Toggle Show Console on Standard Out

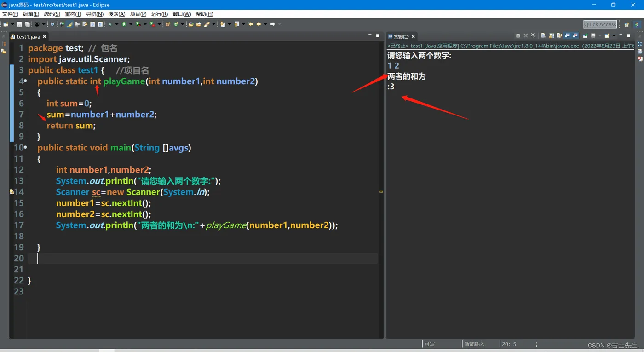[568, 35]
